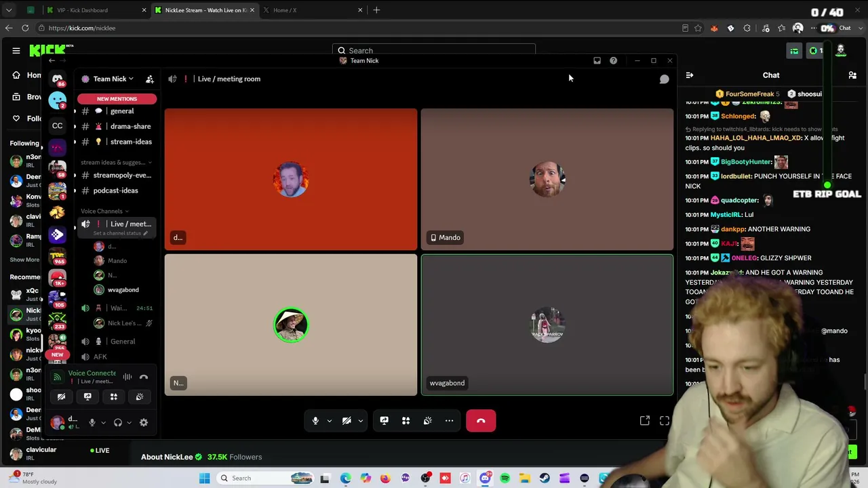Focus wvagabond's video tile
Viewport: 868px width, 488px height.
pyautogui.click(x=547, y=325)
